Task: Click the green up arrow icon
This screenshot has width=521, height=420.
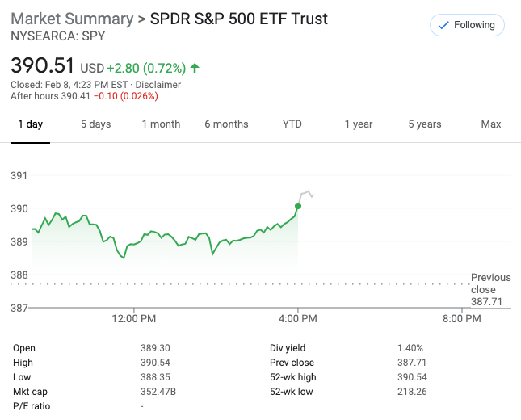Action: click(195, 68)
